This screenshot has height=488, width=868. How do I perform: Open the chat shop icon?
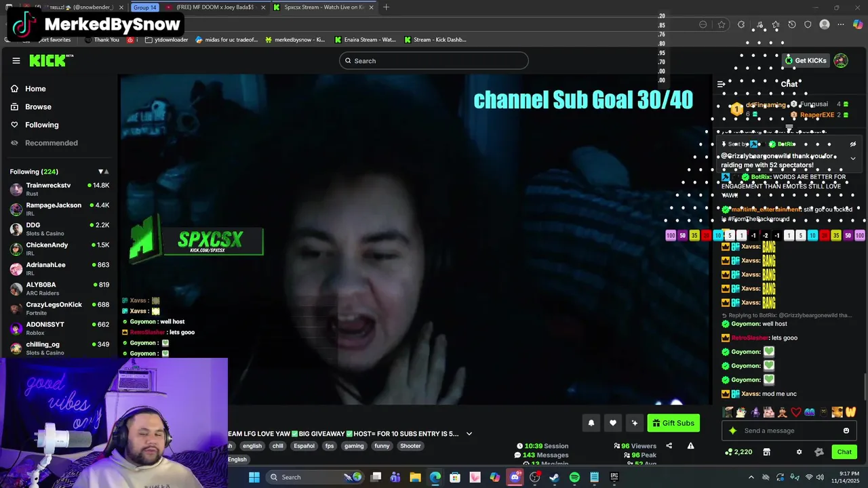767,452
